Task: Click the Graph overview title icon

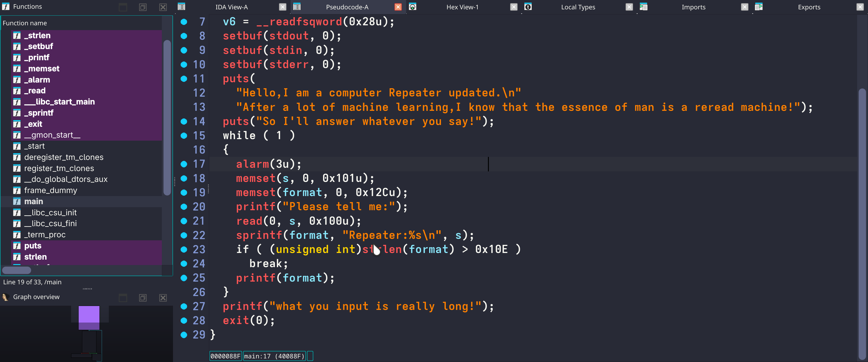Action: point(6,297)
